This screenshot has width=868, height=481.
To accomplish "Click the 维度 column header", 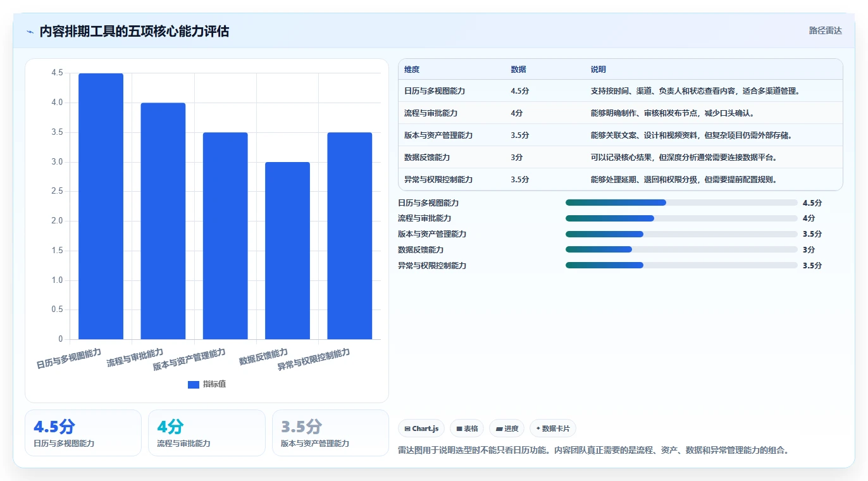I will coord(412,70).
